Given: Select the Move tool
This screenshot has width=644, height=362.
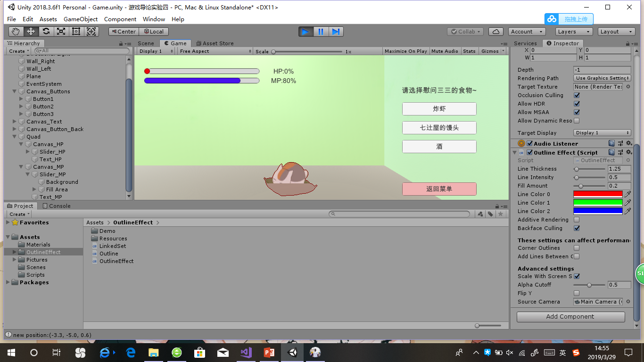Looking at the screenshot, I should tap(31, 31).
